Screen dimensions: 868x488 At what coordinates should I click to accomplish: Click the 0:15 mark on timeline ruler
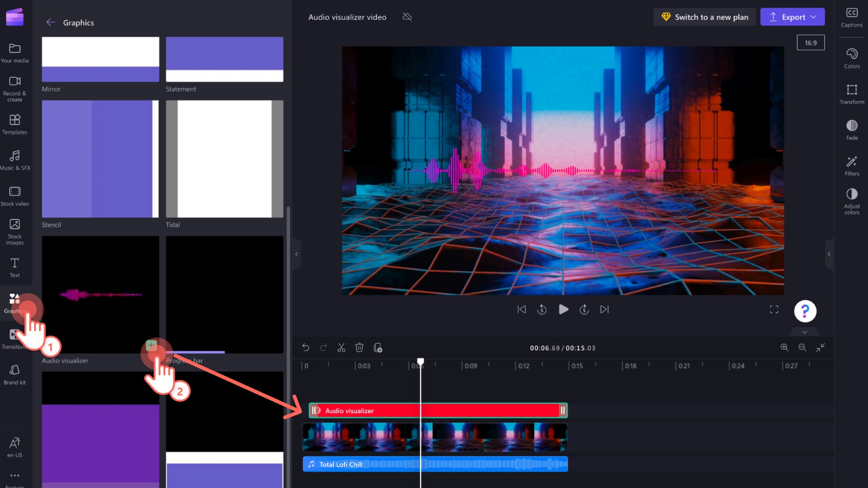point(577,366)
